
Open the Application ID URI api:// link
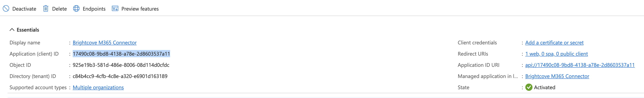pyautogui.click(x=580, y=65)
